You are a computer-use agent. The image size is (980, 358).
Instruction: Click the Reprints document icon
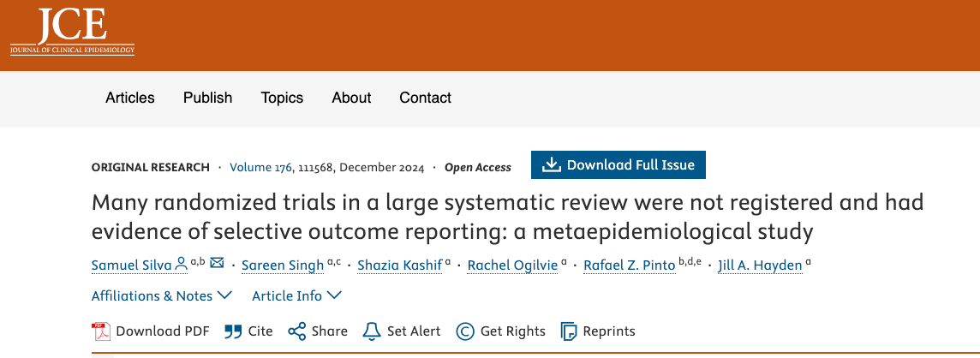point(569,331)
